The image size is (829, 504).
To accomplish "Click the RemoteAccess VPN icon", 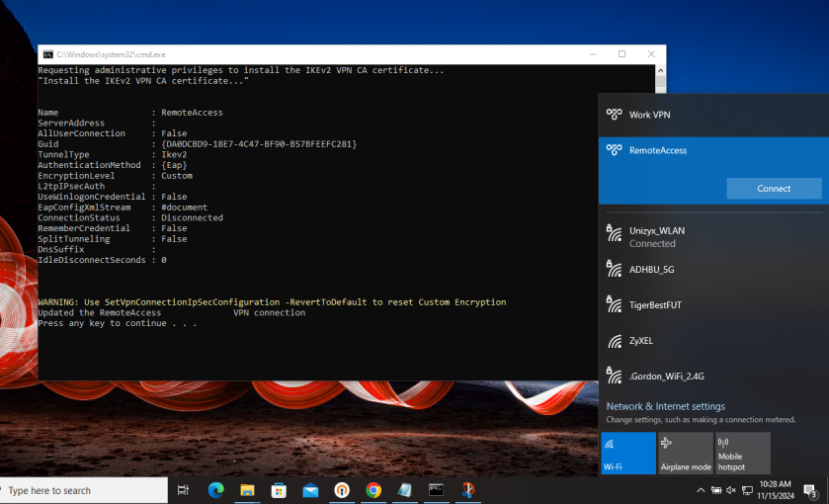I will pyautogui.click(x=614, y=150).
